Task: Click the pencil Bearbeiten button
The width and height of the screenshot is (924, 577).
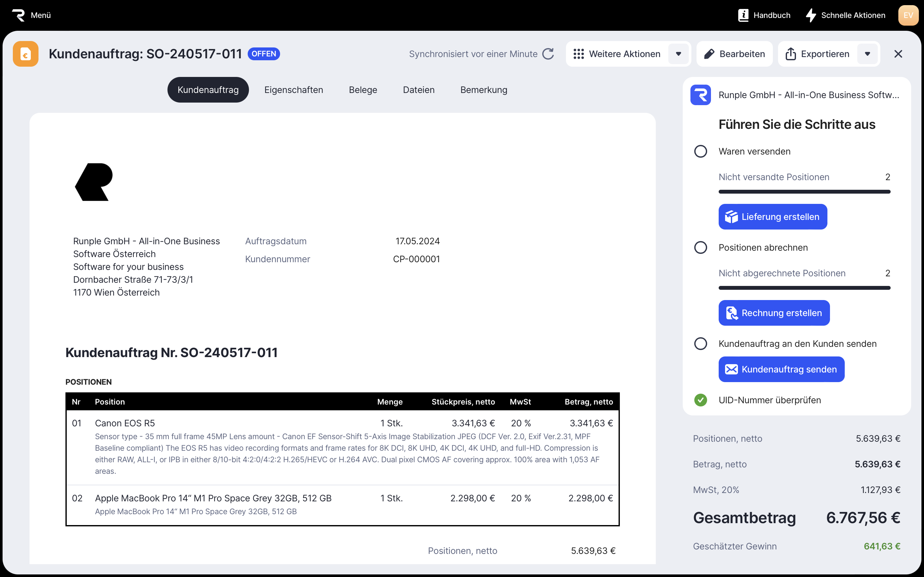Action: (734, 54)
